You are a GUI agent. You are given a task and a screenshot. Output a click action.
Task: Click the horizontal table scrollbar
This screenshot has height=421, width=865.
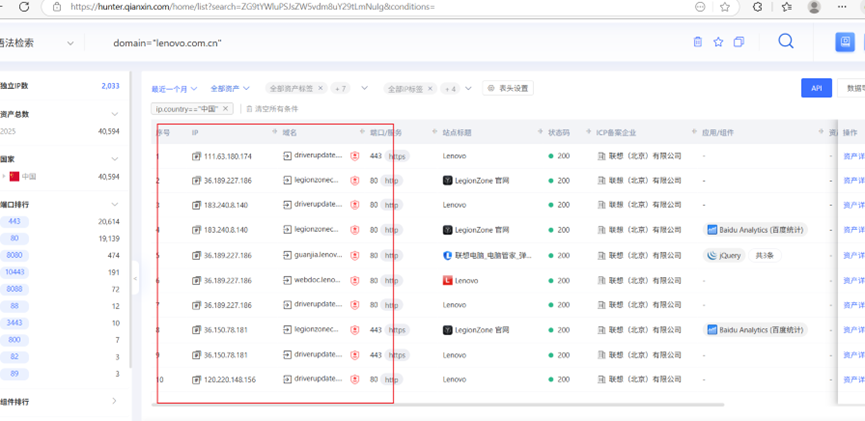pyautogui.click(x=439, y=404)
